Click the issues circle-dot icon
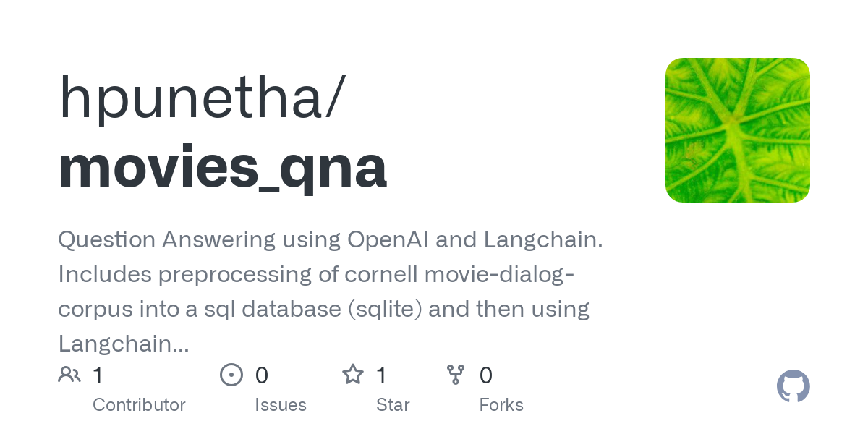The height and width of the screenshot is (434, 868). coord(231,375)
